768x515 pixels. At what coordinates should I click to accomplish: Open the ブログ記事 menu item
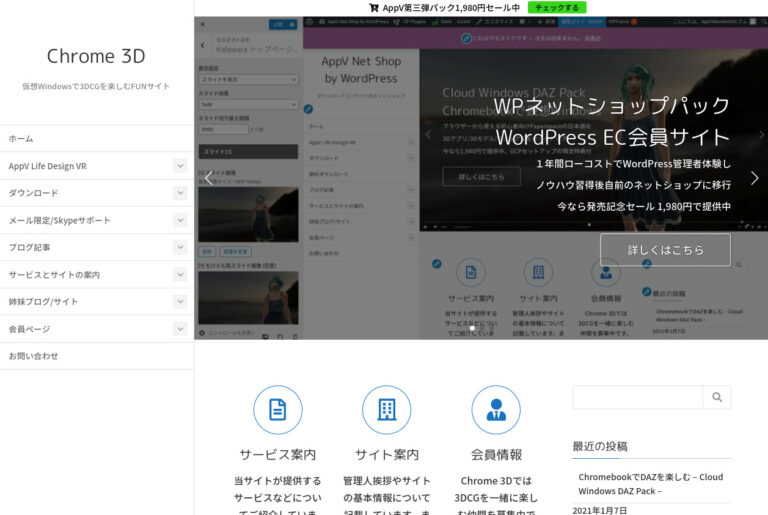[29, 247]
